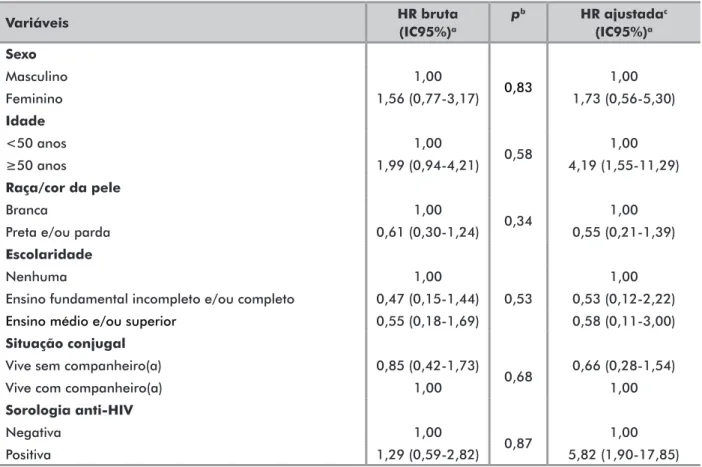The image size is (702, 467).
Task: Select the 1,56 (0,77-3,17) crude value
Action: coord(428,99)
